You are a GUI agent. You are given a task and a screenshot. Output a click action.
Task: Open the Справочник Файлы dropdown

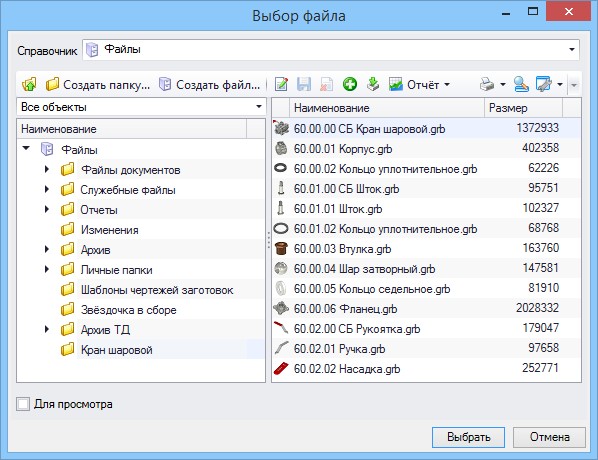pos(572,49)
